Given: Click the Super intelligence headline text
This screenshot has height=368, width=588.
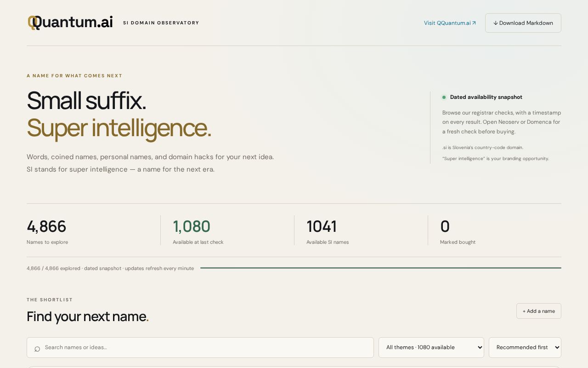Looking at the screenshot, I should [x=119, y=128].
